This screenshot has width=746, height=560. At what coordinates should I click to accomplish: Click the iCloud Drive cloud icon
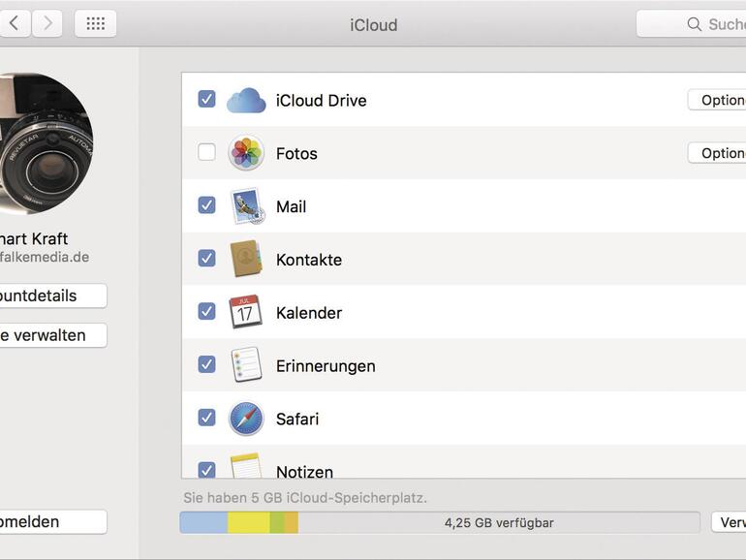coord(246,100)
